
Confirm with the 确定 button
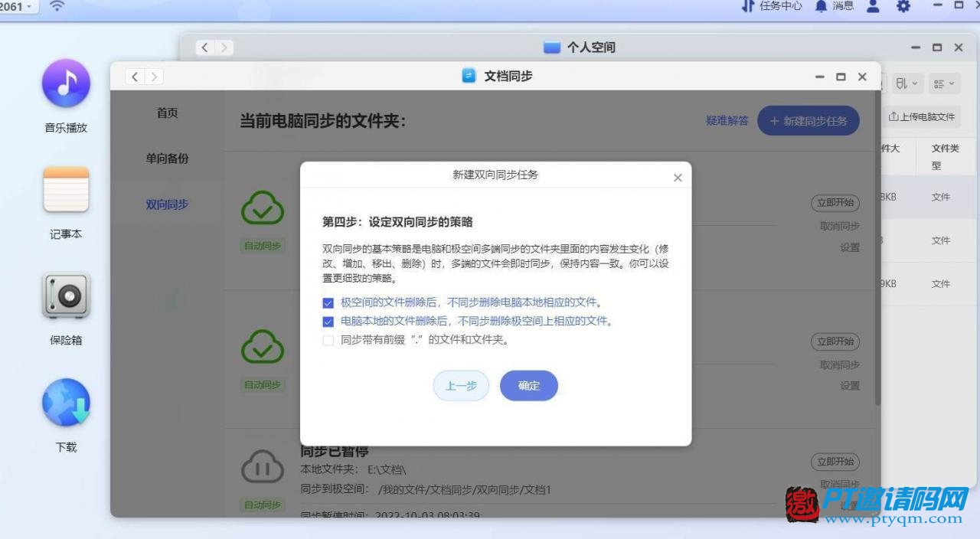tap(529, 386)
